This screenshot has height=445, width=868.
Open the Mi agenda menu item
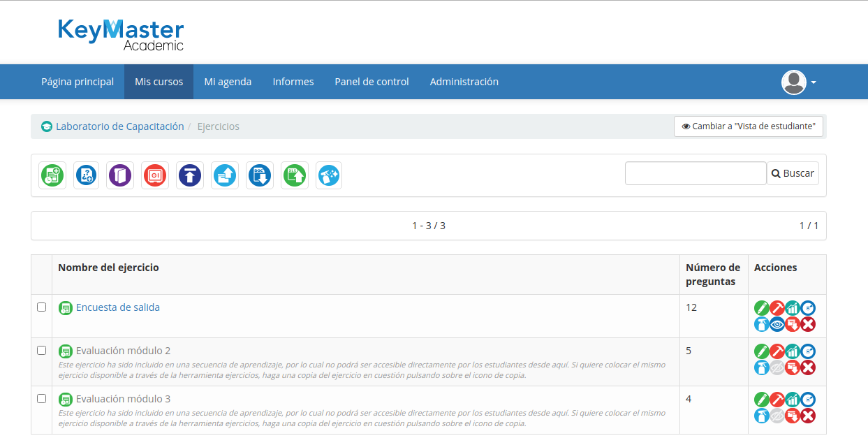228,82
